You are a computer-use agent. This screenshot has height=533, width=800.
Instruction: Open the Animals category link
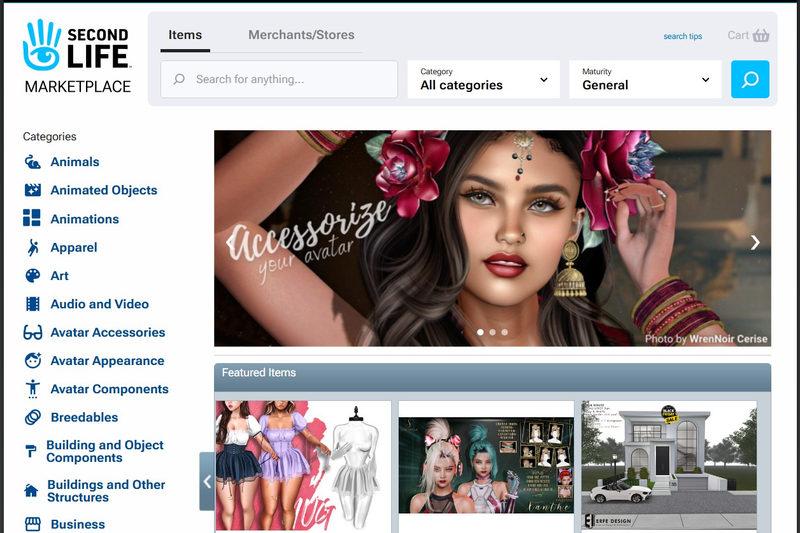pos(75,162)
